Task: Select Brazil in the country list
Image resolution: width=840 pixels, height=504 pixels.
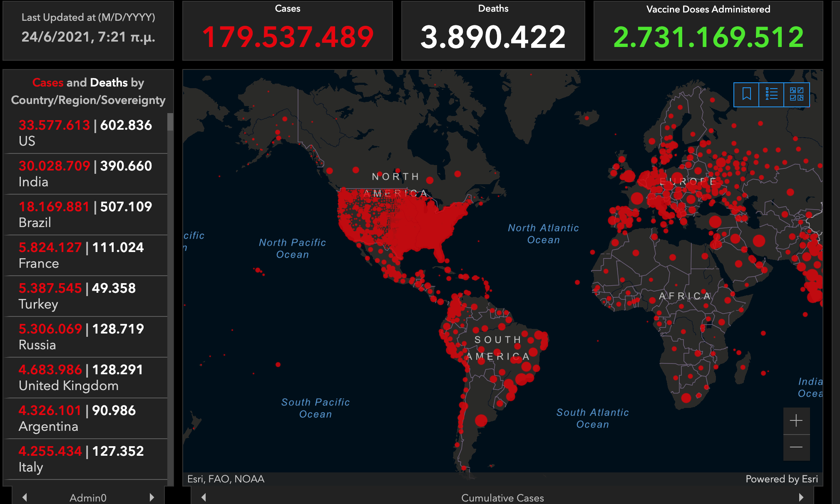Action: click(x=85, y=215)
